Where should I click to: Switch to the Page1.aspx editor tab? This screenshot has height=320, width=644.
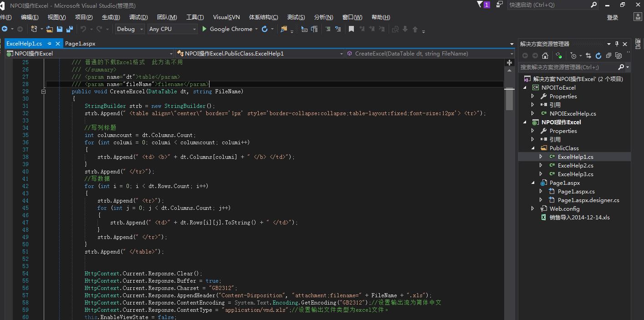pyautogui.click(x=80, y=44)
